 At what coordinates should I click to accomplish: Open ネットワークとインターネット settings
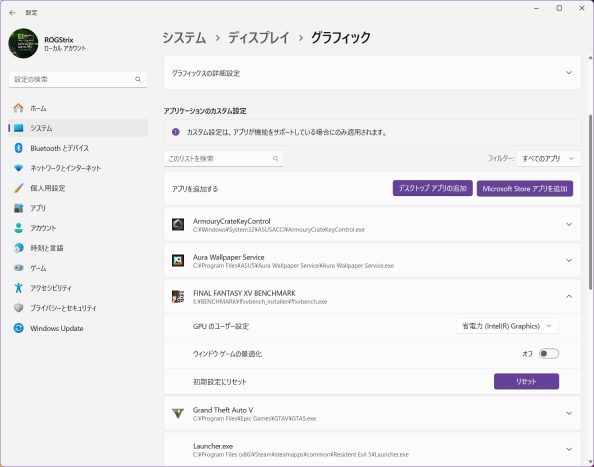(78, 168)
